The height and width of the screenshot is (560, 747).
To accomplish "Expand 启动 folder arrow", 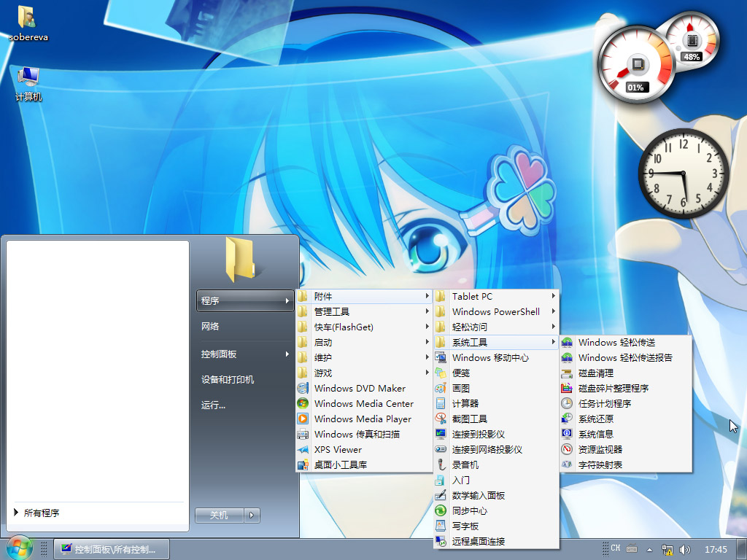I will click(427, 342).
